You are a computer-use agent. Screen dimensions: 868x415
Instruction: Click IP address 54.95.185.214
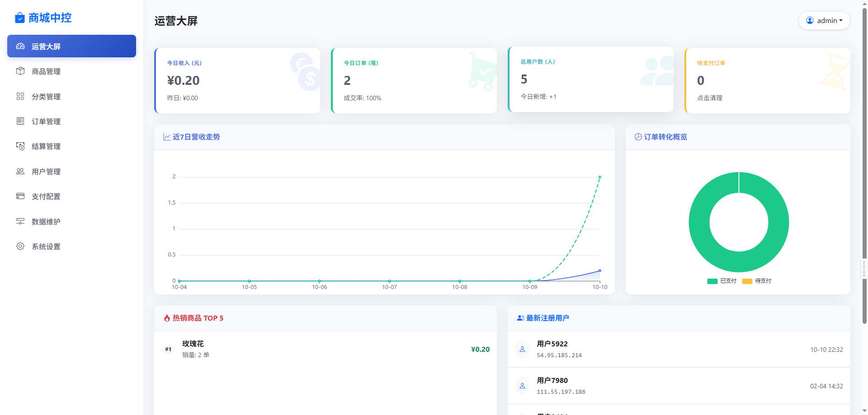click(x=559, y=355)
